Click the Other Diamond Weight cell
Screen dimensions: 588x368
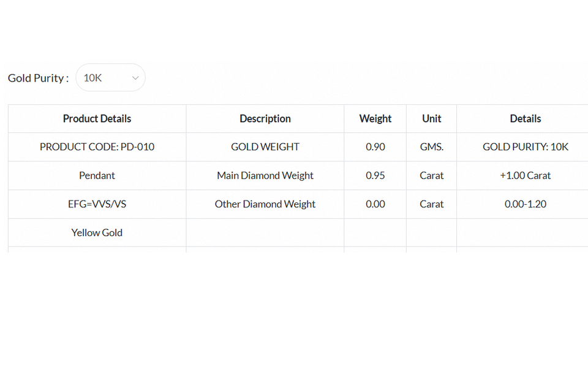[x=265, y=204]
